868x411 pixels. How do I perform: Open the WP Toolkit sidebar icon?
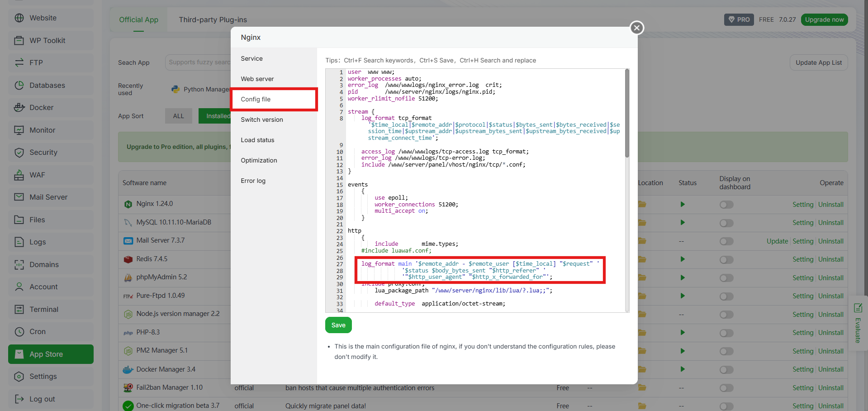point(19,40)
